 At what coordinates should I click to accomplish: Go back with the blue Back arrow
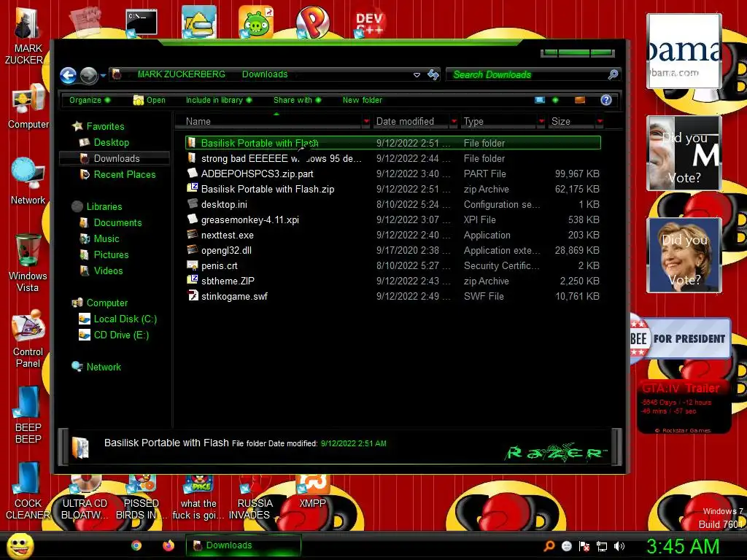(x=68, y=75)
